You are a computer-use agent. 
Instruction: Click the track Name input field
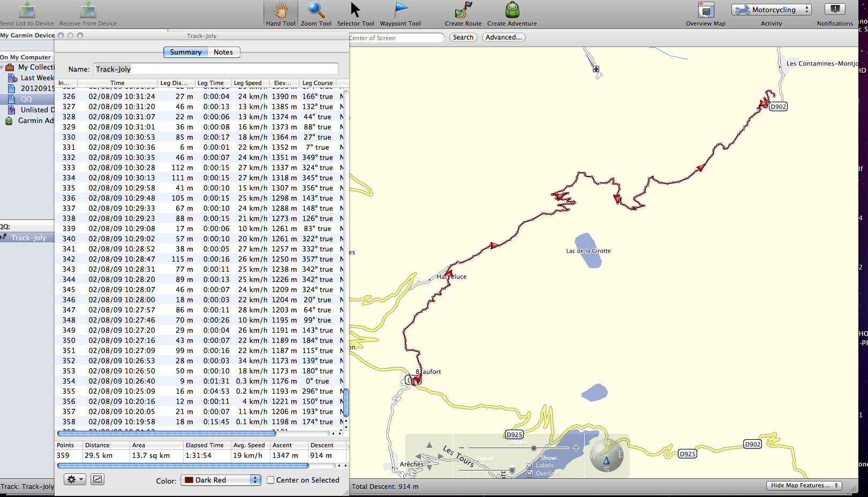click(x=216, y=69)
